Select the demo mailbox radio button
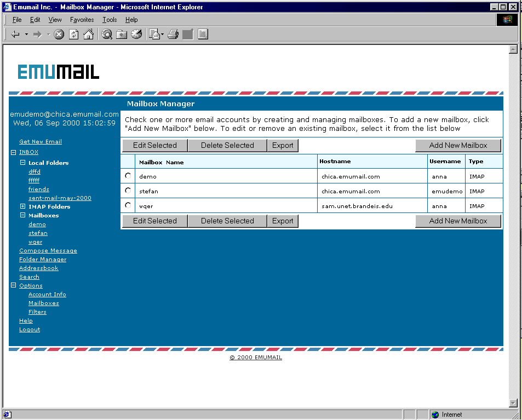Screen dimensions: 522x420 tap(128, 176)
